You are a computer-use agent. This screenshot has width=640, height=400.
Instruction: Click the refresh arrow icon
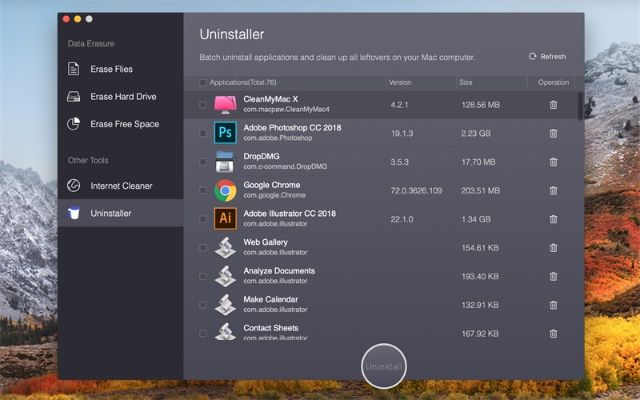pos(533,57)
